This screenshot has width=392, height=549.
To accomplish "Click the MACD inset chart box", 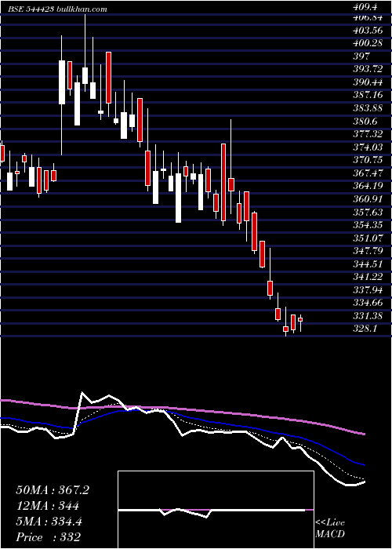I will tap(216, 510).
